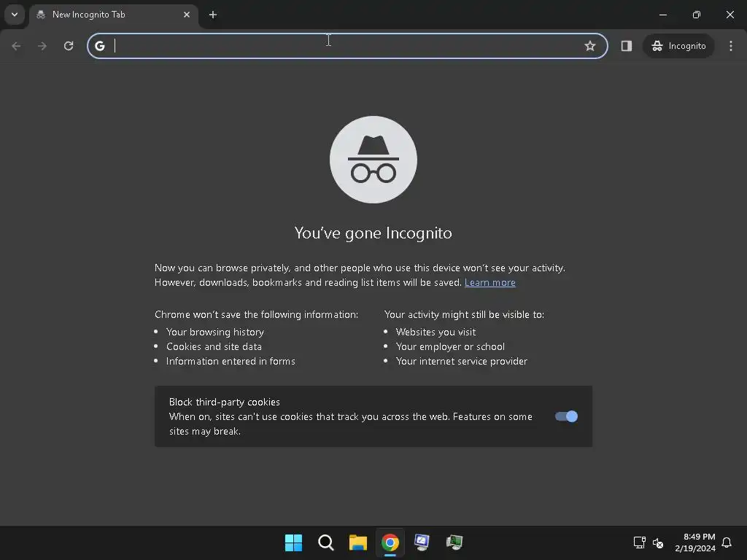This screenshot has width=747, height=560.
Task: Bookmark this tab with the star icon
Action: tap(589, 46)
